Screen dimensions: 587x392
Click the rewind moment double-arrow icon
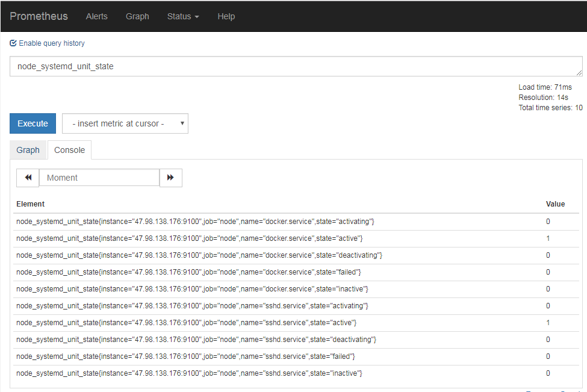point(28,178)
